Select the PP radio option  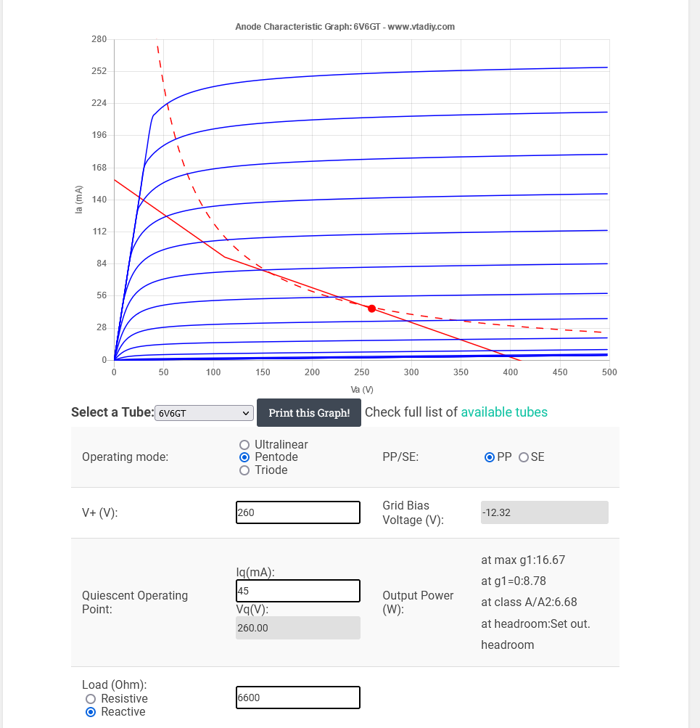[490, 457]
